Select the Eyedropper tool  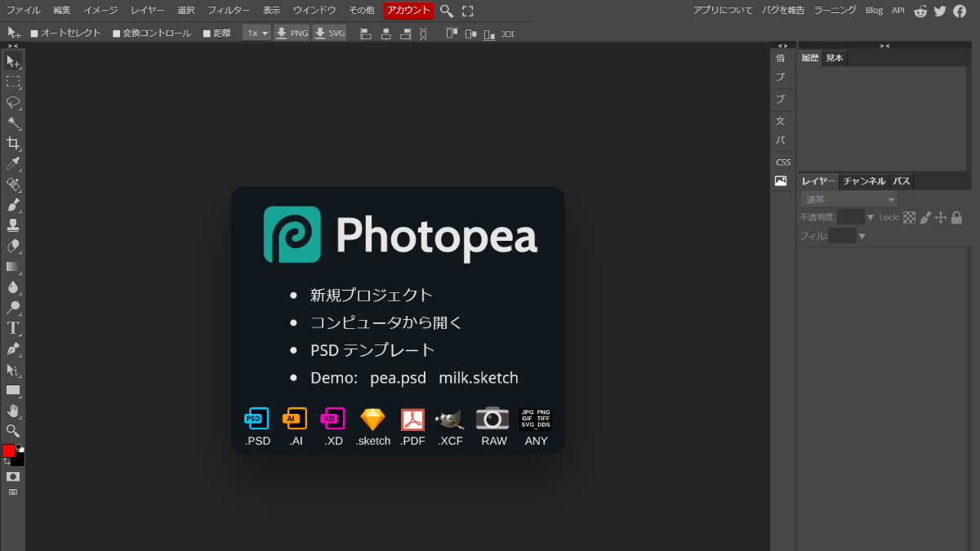pyautogui.click(x=13, y=164)
